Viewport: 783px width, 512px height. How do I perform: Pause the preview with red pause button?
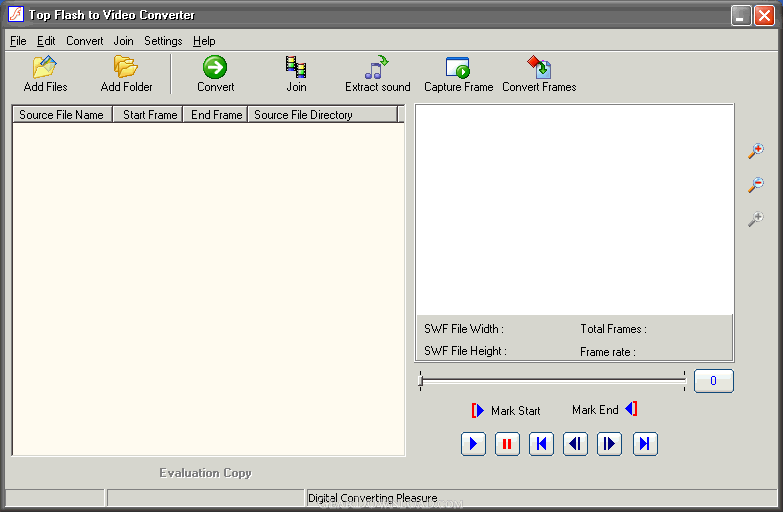(507, 444)
